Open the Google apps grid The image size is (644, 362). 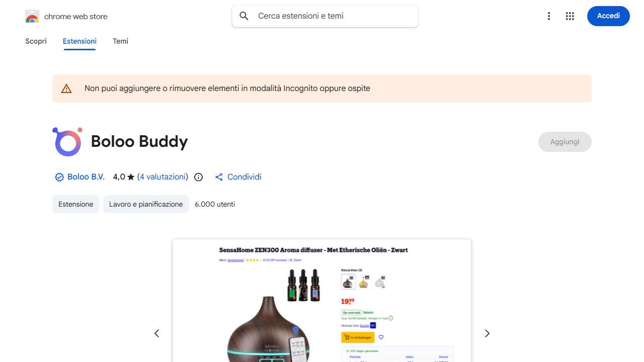coord(570,16)
